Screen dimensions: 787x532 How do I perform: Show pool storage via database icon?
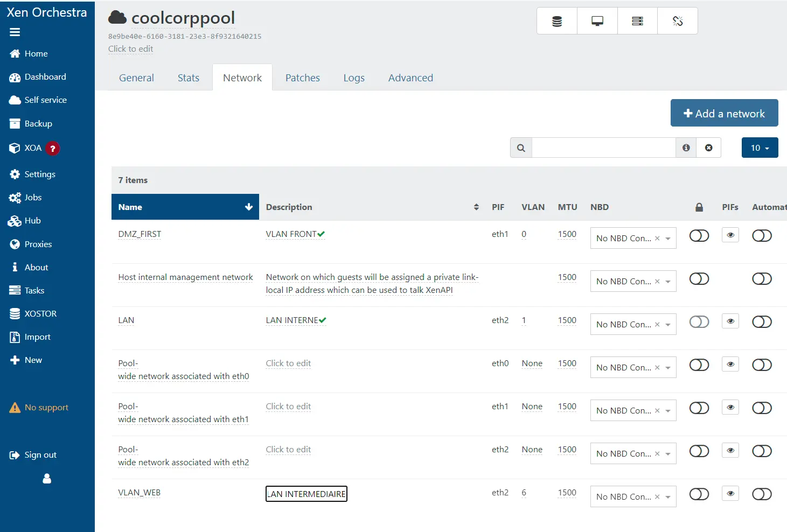tap(557, 21)
